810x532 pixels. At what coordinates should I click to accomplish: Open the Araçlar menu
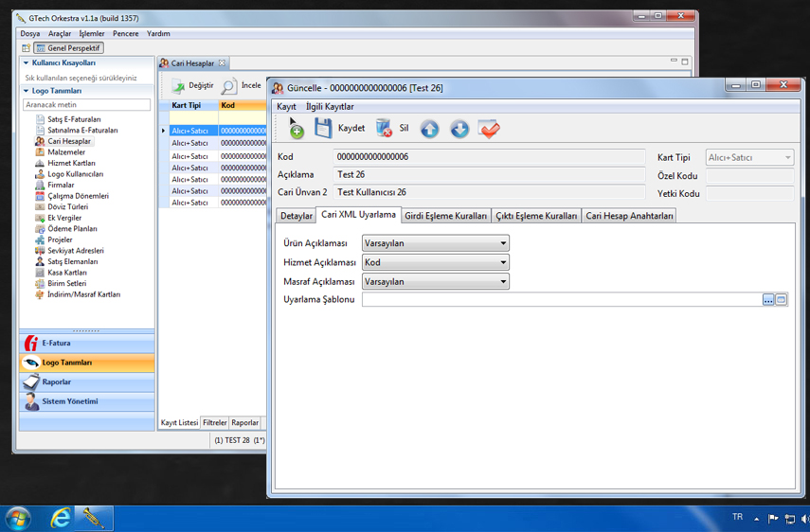pyautogui.click(x=60, y=33)
